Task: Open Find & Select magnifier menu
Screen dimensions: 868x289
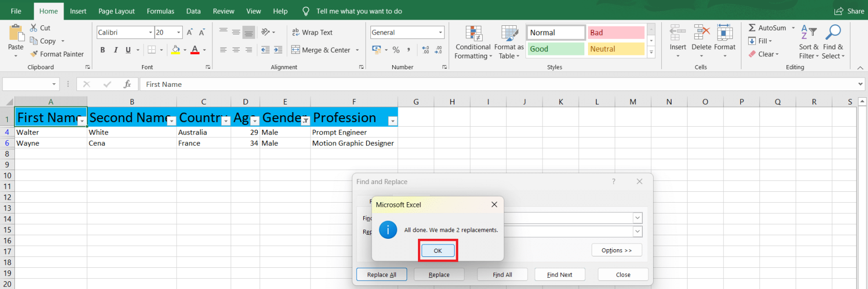Action: click(833, 42)
